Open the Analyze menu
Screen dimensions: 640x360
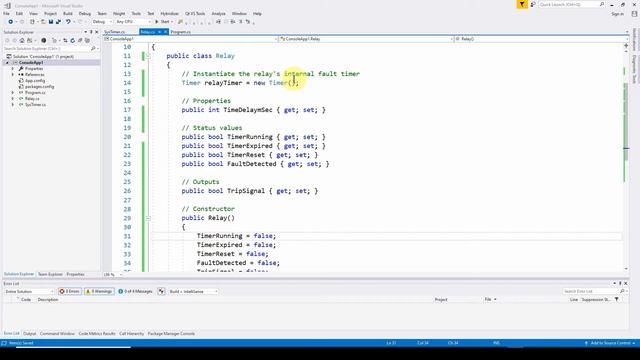pyautogui.click(x=218, y=13)
